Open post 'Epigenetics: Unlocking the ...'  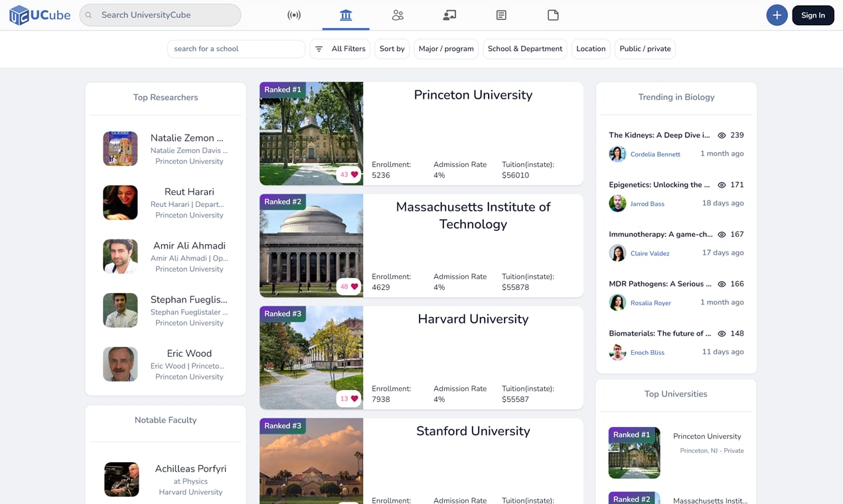click(x=659, y=185)
